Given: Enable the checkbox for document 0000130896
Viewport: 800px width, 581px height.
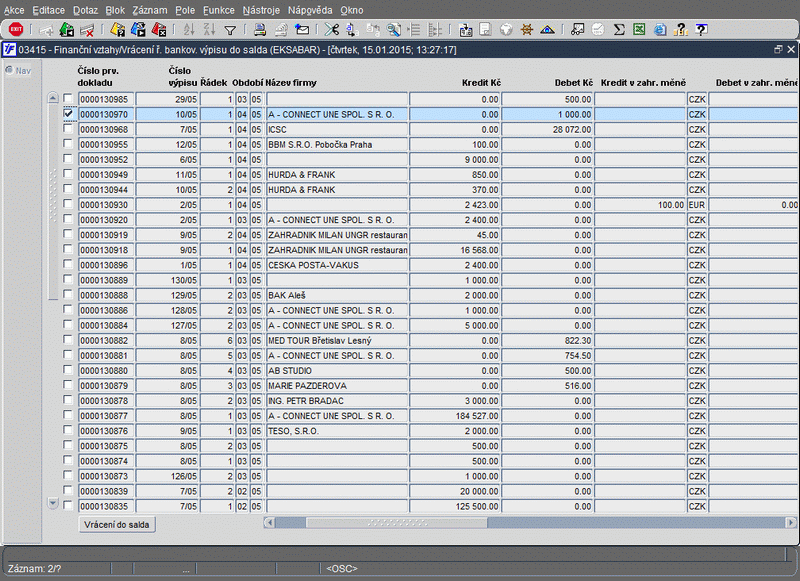Looking at the screenshot, I should 68,264.
